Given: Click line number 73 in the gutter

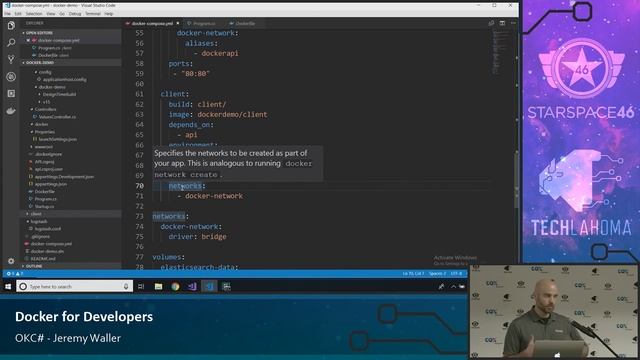Looking at the screenshot, I should tap(139, 216).
